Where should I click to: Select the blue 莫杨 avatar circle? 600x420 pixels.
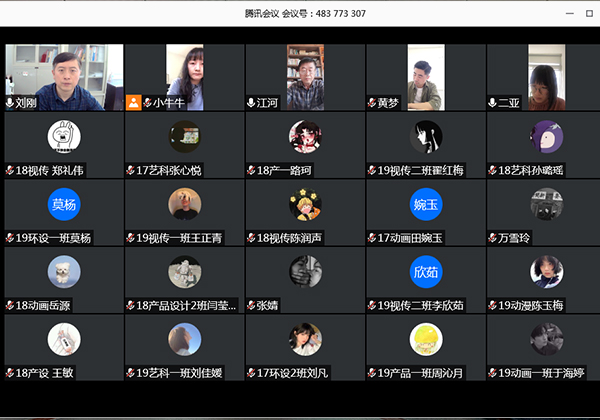coord(64,204)
